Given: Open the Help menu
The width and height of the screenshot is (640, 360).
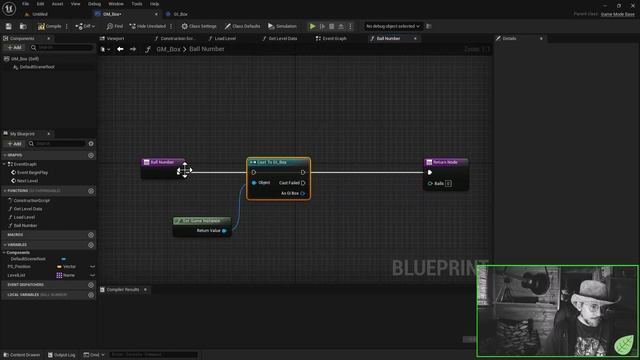Looking at the screenshot, I should click(154, 4).
